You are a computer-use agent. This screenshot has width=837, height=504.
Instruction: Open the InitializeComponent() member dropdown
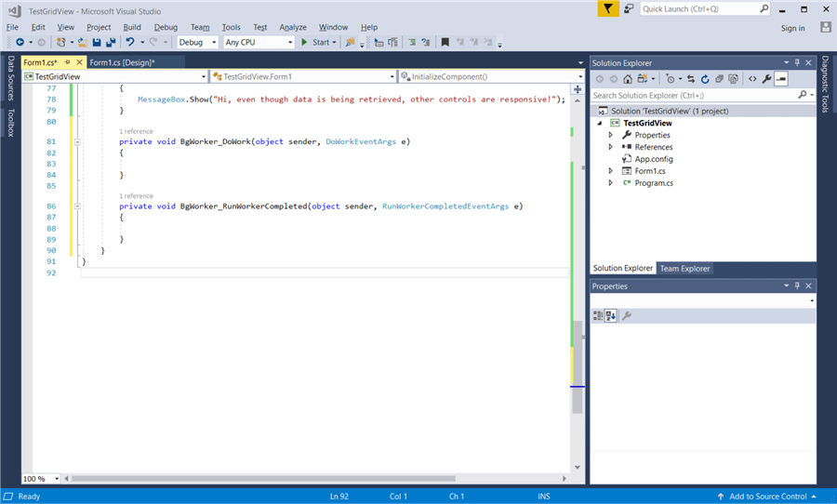[x=492, y=76]
